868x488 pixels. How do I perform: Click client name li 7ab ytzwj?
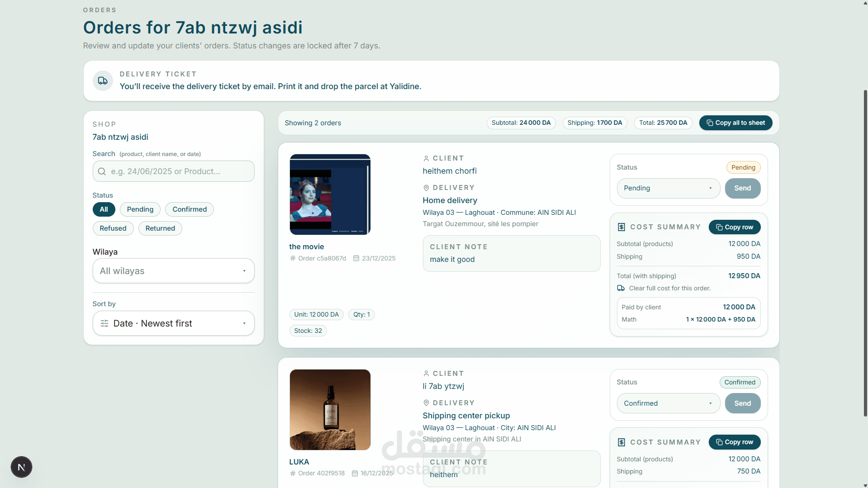pos(444,386)
